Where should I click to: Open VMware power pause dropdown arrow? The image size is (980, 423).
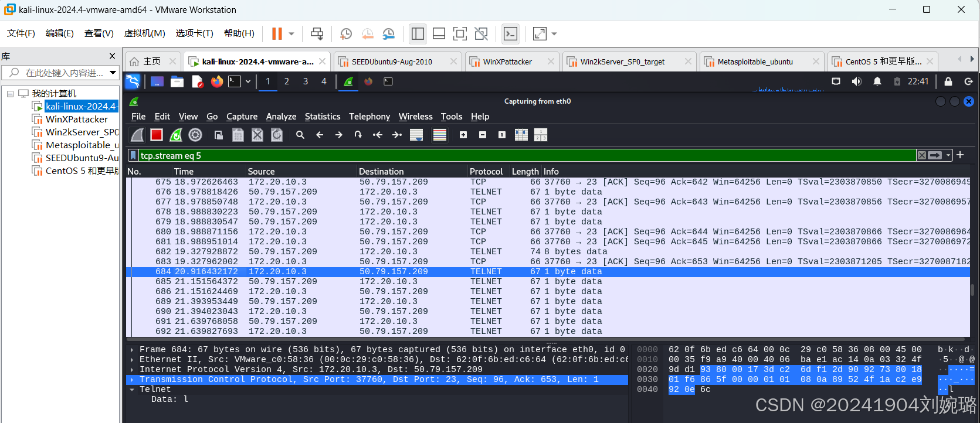point(291,34)
